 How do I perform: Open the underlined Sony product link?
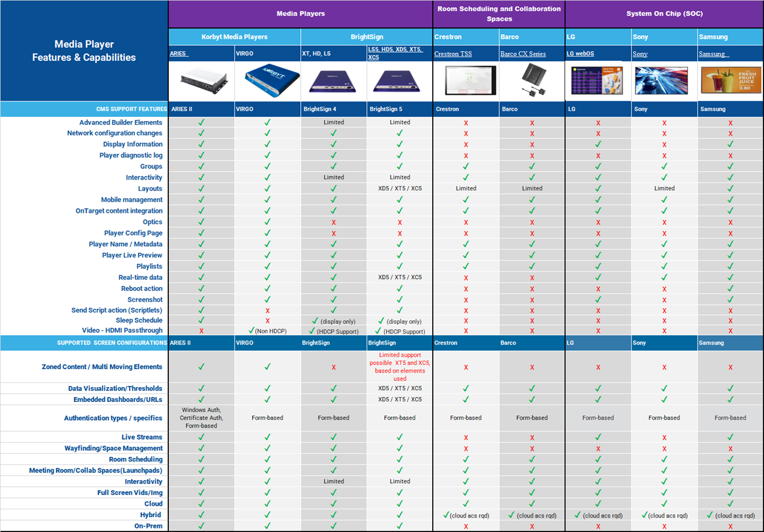point(640,54)
